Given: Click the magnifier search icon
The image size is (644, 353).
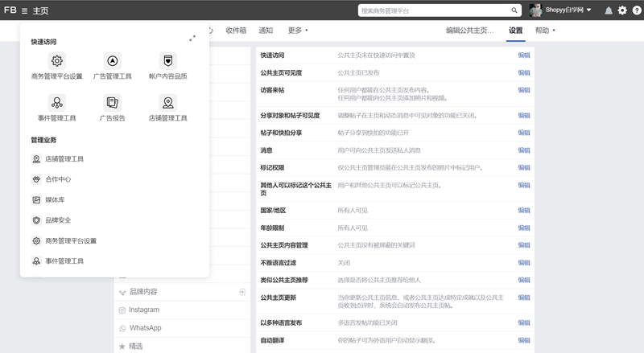Looking at the screenshot, I should [x=514, y=10].
